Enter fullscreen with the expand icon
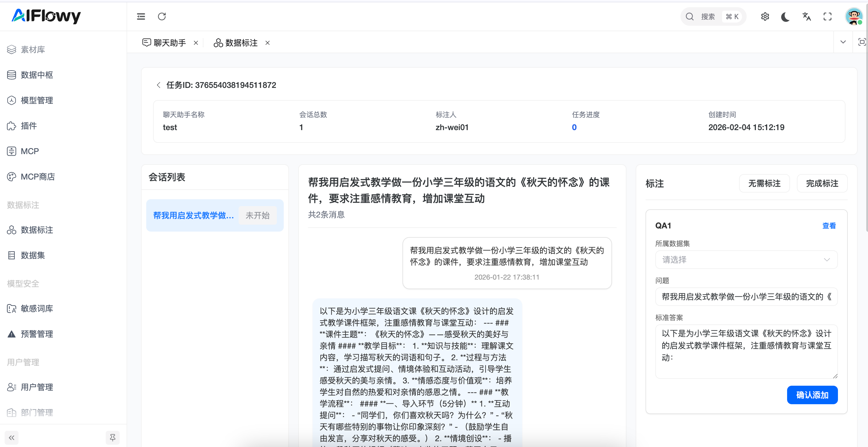The image size is (868, 447). tap(827, 16)
